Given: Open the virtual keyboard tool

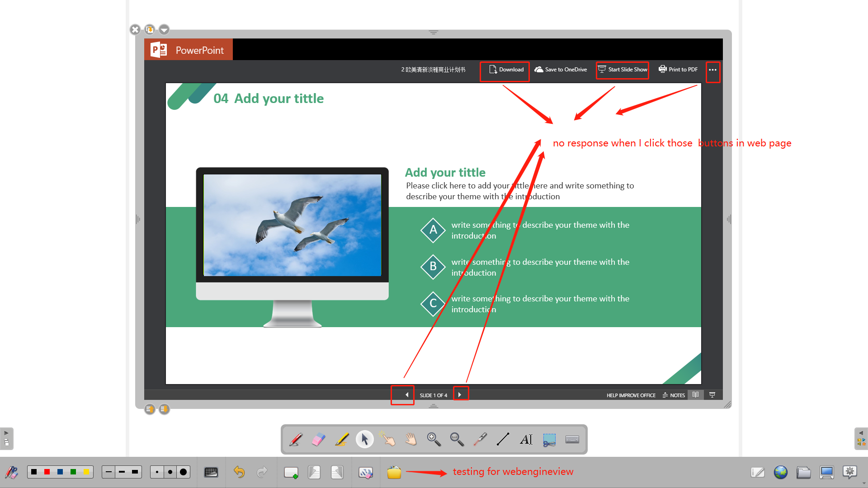Looking at the screenshot, I should 572,439.
